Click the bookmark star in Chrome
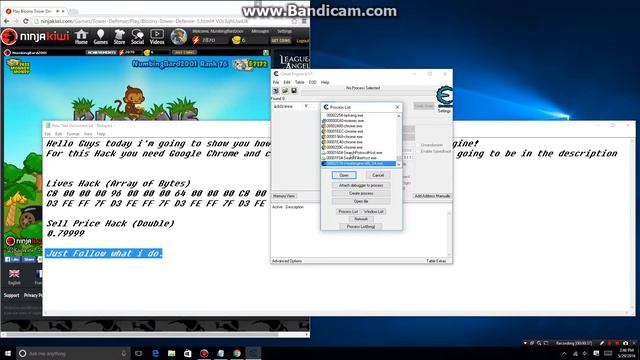Screen dimensions: 640x360 point(294,21)
